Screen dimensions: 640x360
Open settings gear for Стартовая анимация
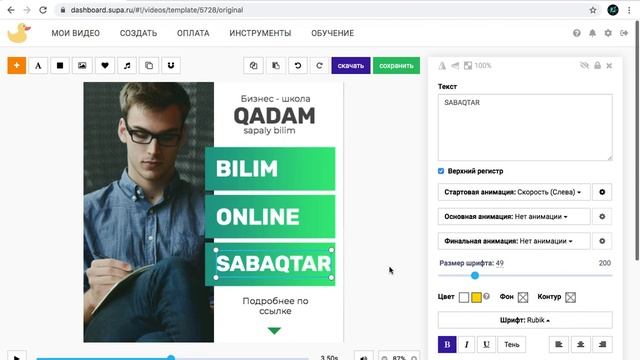pos(602,192)
